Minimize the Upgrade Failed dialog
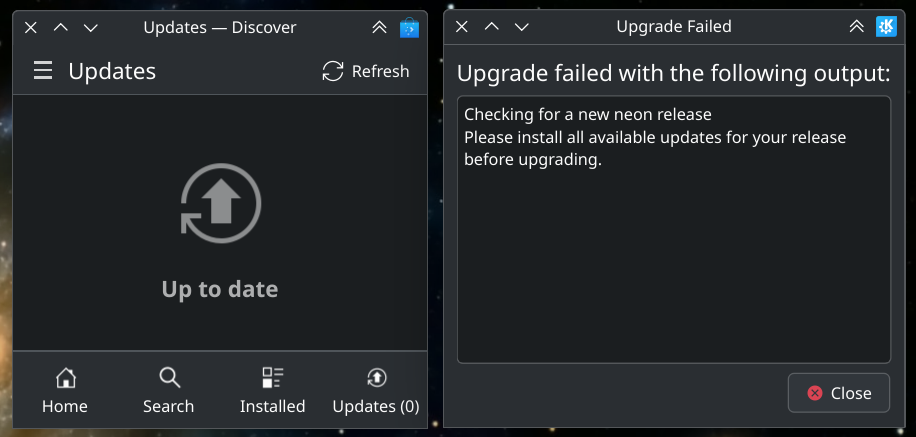Image resolution: width=916 pixels, height=437 pixels. pyautogui.click(x=521, y=27)
